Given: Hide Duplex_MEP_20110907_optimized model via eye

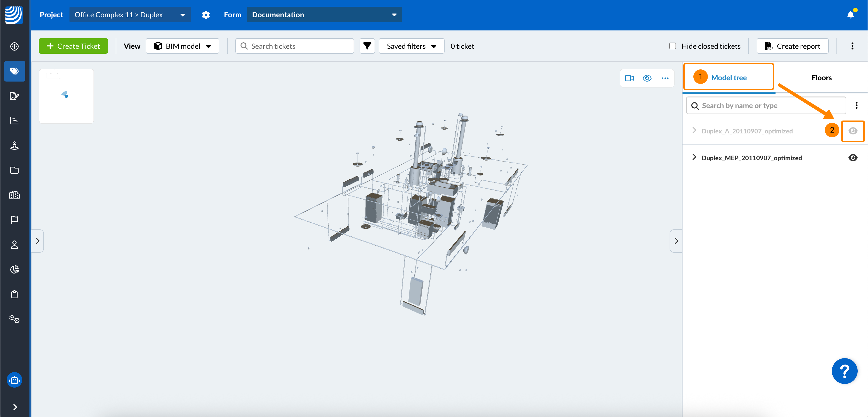Looking at the screenshot, I should pos(853,158).
